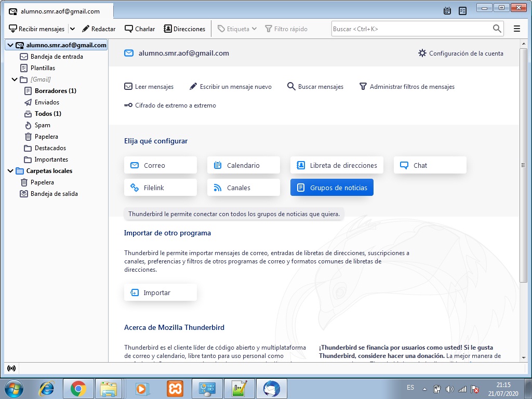Image resolution: width=532 pixels, height=399 pixels.
Task: Open the Etiqueta tag dropdown
Action: tap(237, 29)
